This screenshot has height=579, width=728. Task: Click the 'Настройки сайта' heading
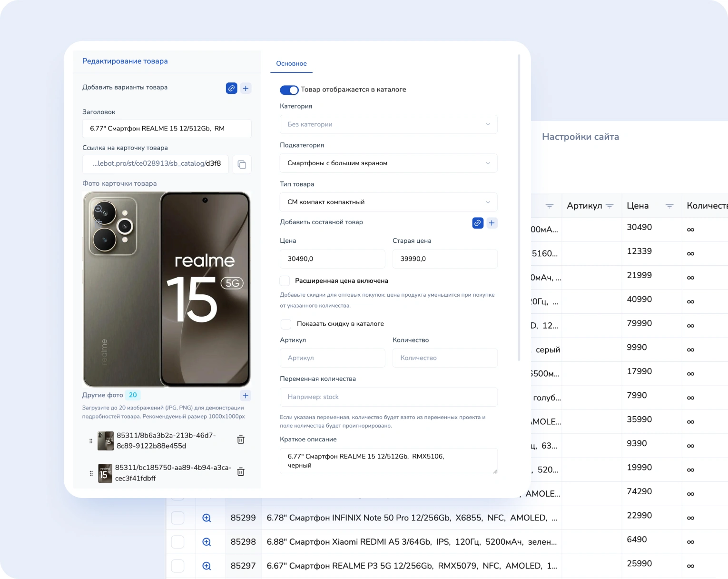580,137
